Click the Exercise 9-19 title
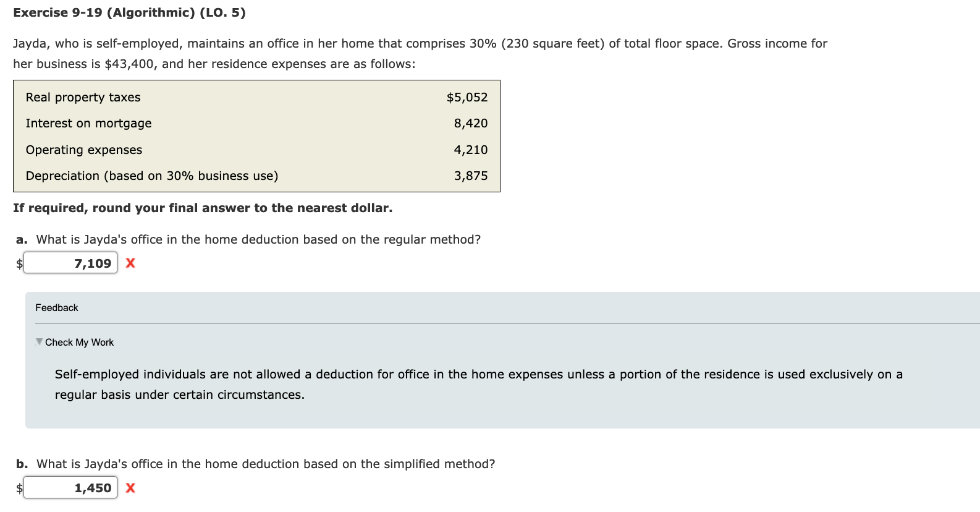Image resolution: width=980 pixels, height=512 pixels. click(x=129, y=13)
